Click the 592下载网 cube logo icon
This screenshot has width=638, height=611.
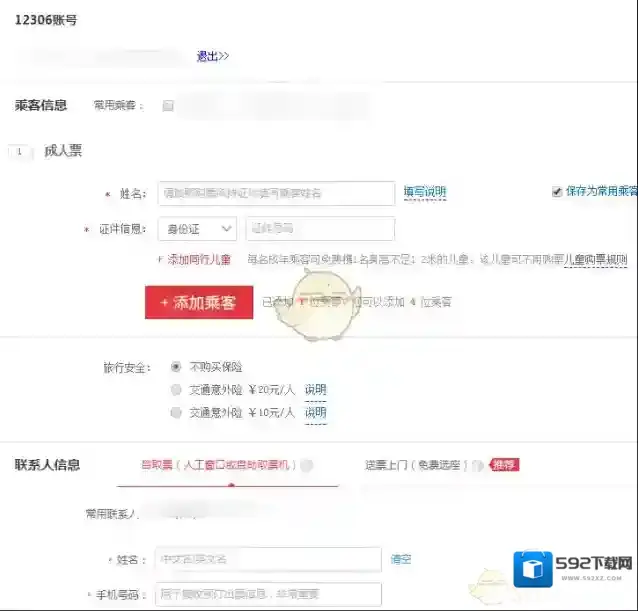click(x=533, y=568)
